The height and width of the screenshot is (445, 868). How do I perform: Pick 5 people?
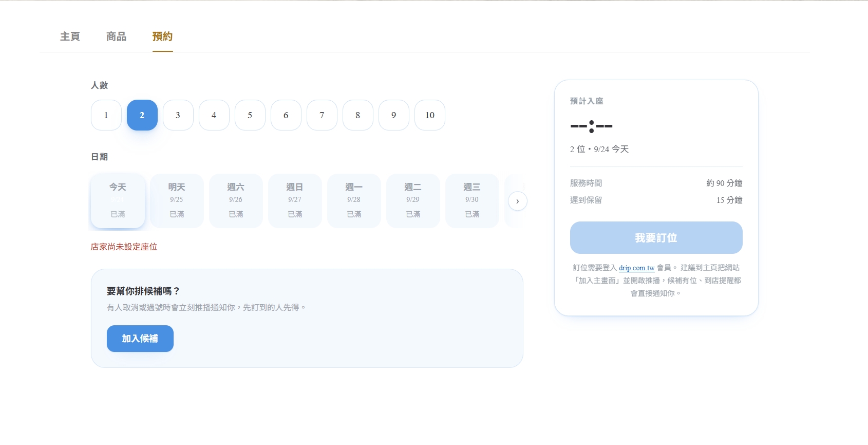point(250,115)
